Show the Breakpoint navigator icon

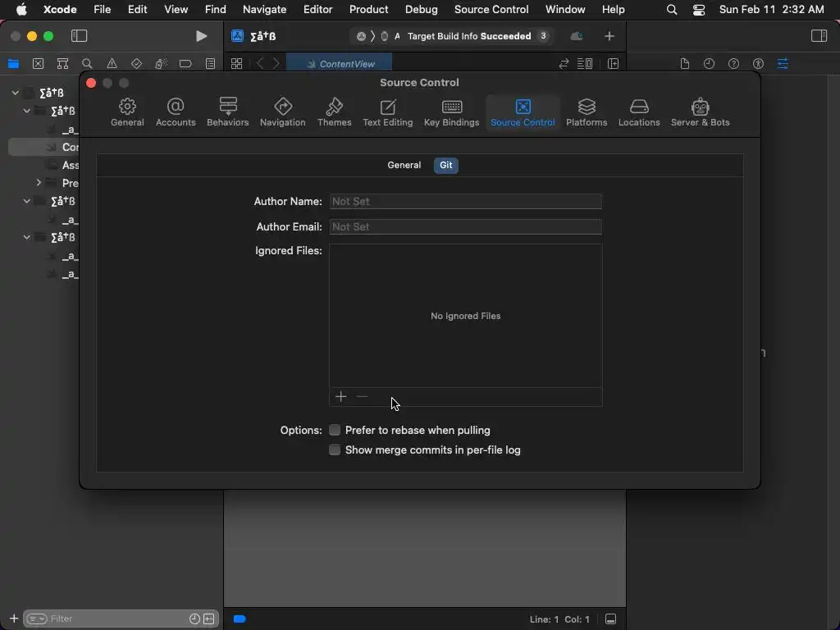click(185, 64)
